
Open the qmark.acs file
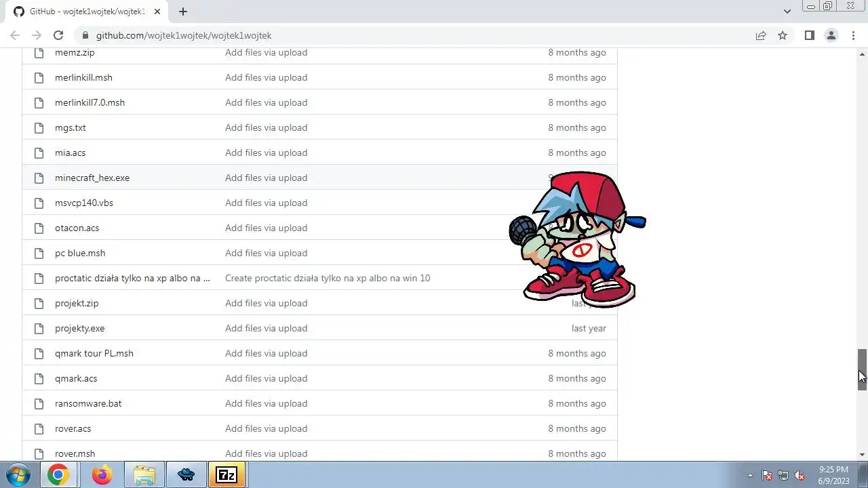click(x=76, y=378)
